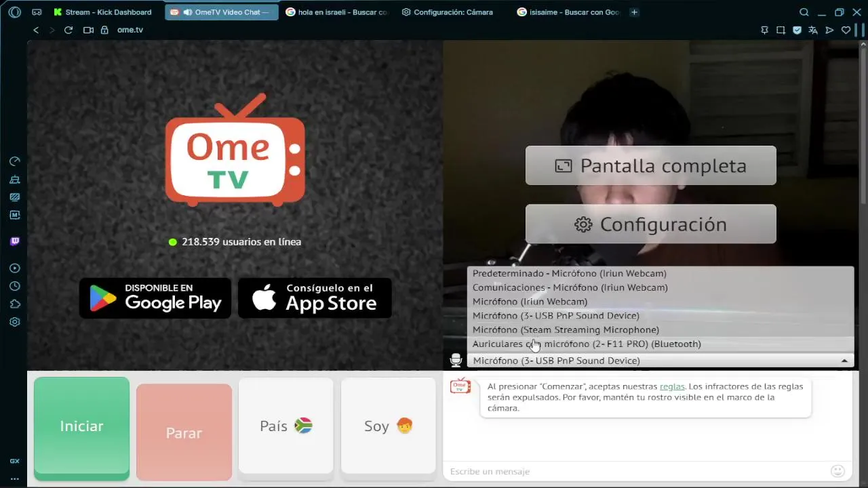868x488 pixels.
Task: Open the ad blocker shield icon
Action: pos(797,30)
